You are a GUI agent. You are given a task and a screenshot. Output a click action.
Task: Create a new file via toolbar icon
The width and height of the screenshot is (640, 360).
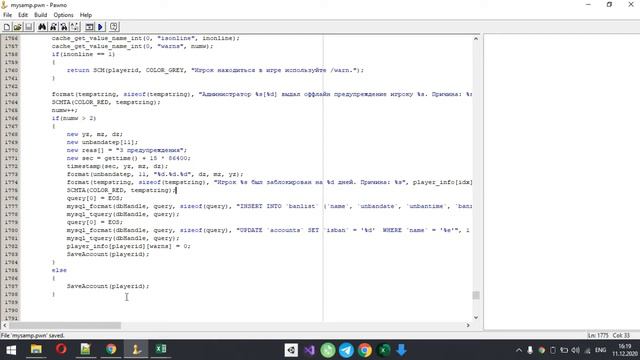(7, 27)
